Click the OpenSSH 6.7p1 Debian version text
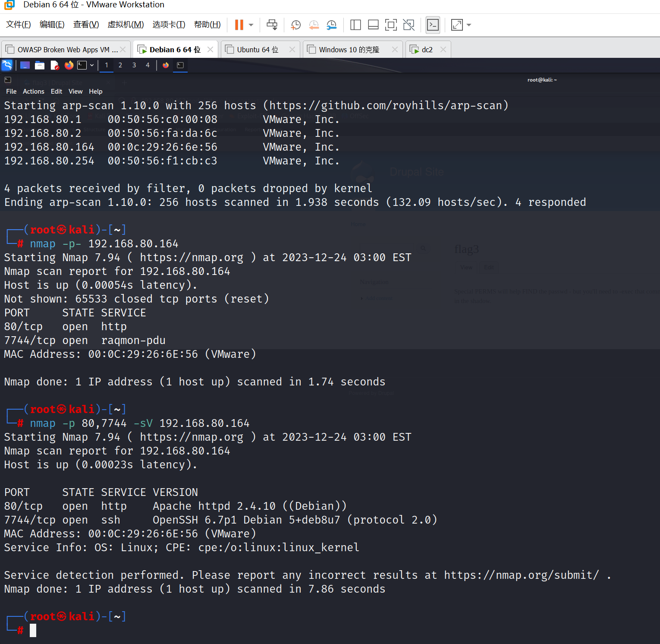This screenshot has height=644, width=660. (295, 520)
